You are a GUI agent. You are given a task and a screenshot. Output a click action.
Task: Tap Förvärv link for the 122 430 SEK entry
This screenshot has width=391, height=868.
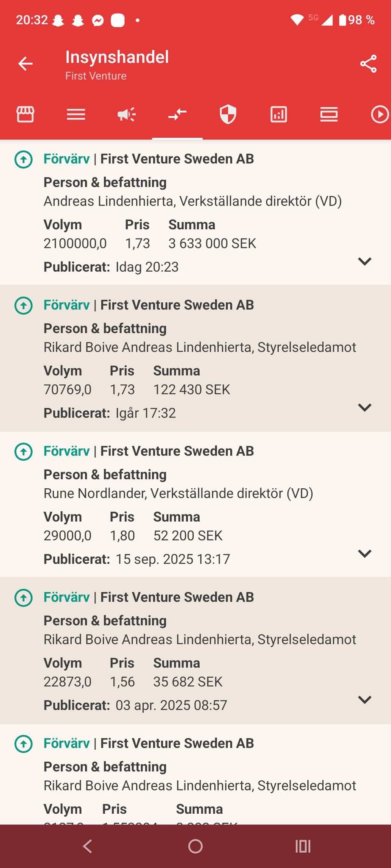pos(67,305)
